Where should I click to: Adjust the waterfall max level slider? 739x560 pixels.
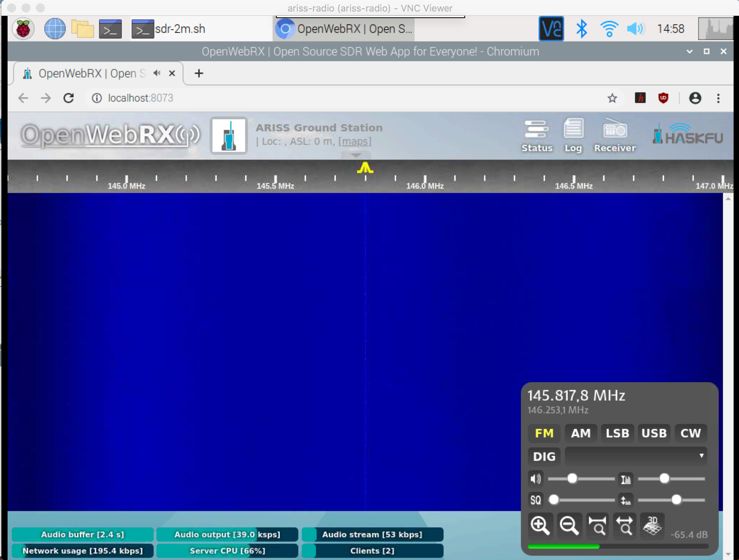(671, 479)
